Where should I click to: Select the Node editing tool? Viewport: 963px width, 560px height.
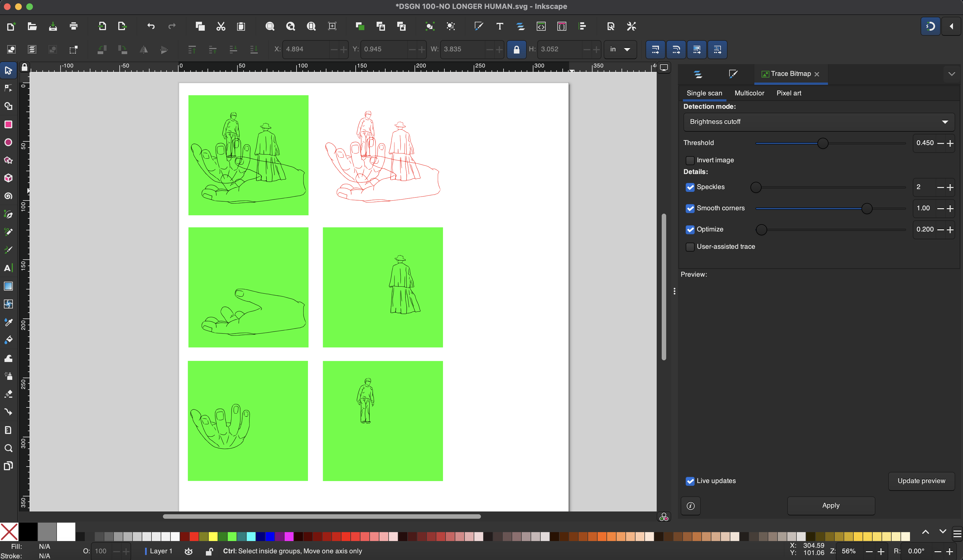pos(8,88)
